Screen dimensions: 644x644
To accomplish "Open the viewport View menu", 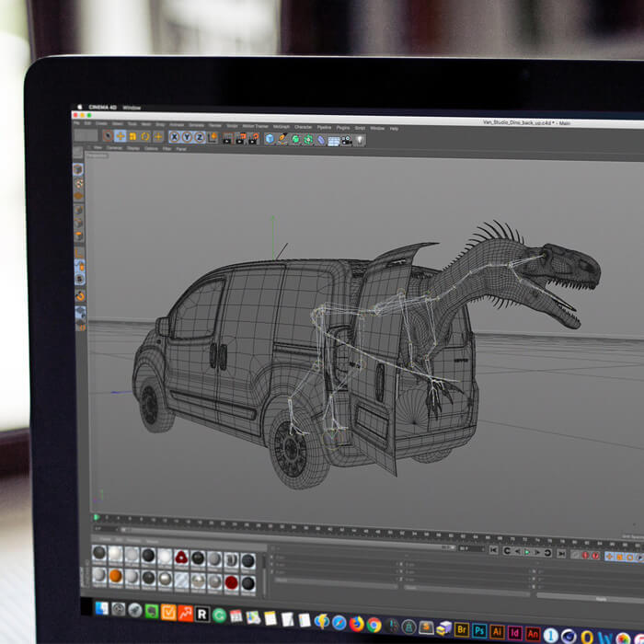I will [x=98, y=147].
